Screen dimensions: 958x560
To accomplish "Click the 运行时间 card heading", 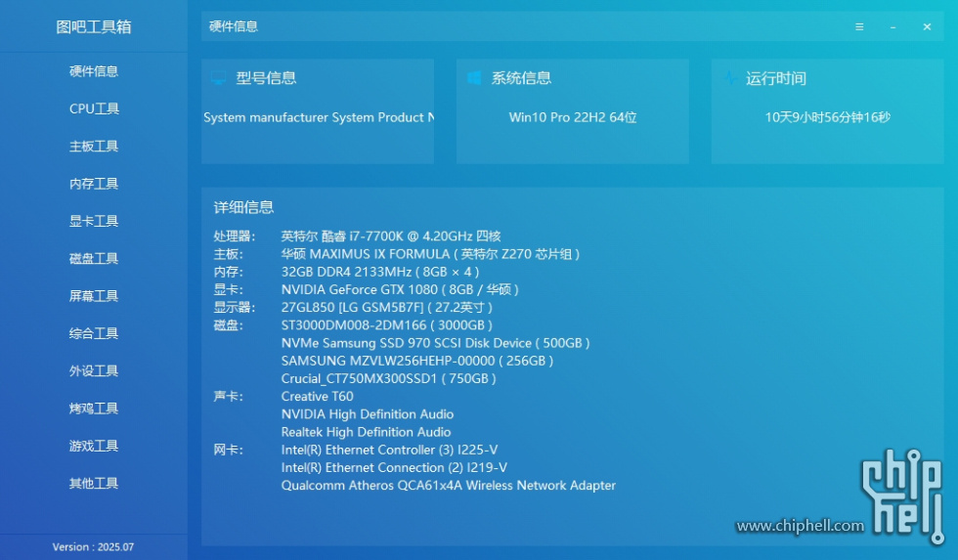I will 776,78.
